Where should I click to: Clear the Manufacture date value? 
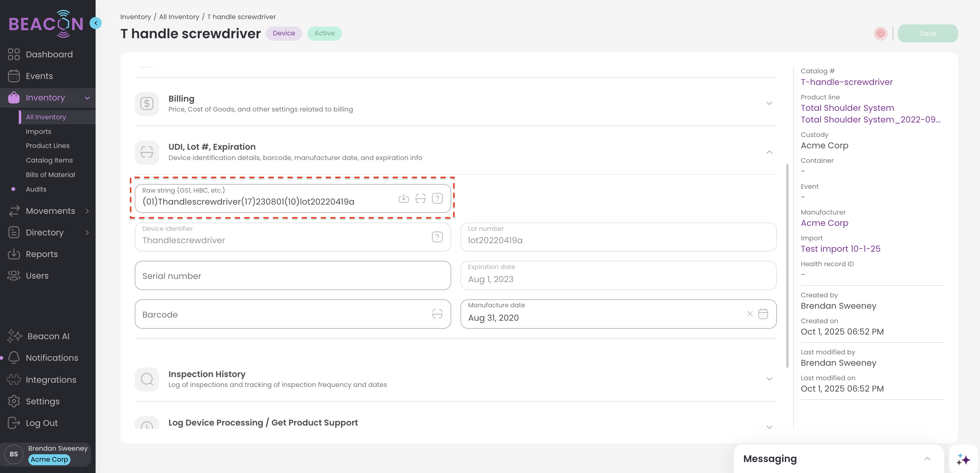(x=750, y=314)
